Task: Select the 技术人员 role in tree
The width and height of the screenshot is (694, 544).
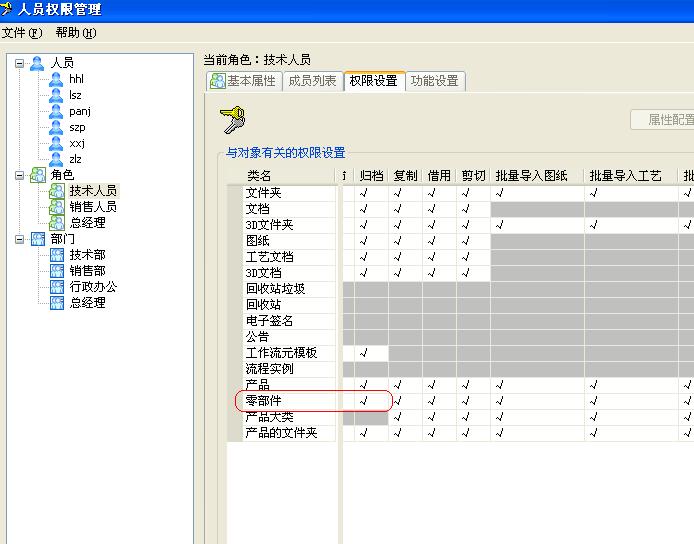Action: 92,191
